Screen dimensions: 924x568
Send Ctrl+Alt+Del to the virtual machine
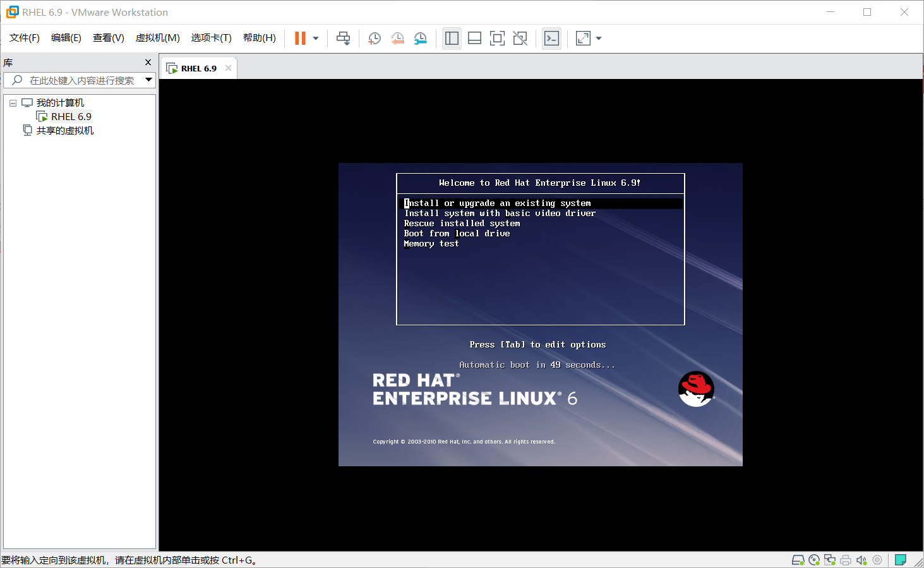[344, 39]
